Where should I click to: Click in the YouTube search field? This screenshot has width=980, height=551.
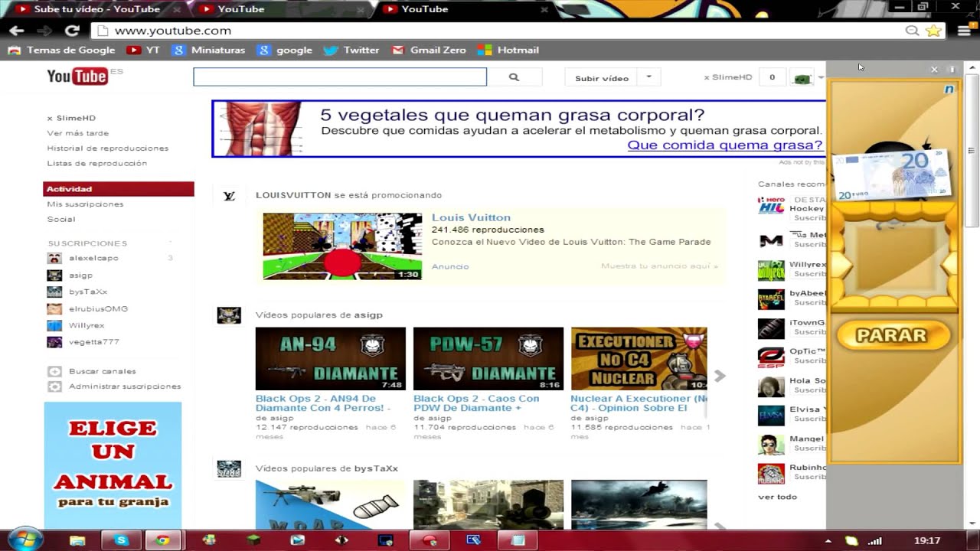[340, 77]
